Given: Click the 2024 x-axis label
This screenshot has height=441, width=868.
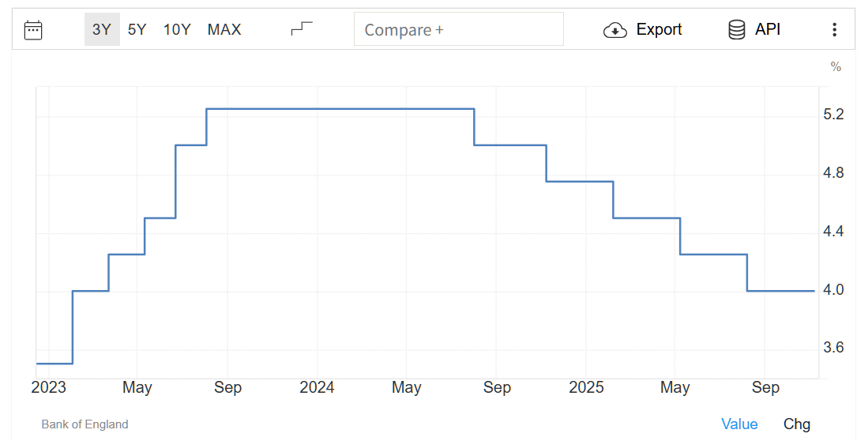Looking at the screenshot, I should [x=317, y=387].
